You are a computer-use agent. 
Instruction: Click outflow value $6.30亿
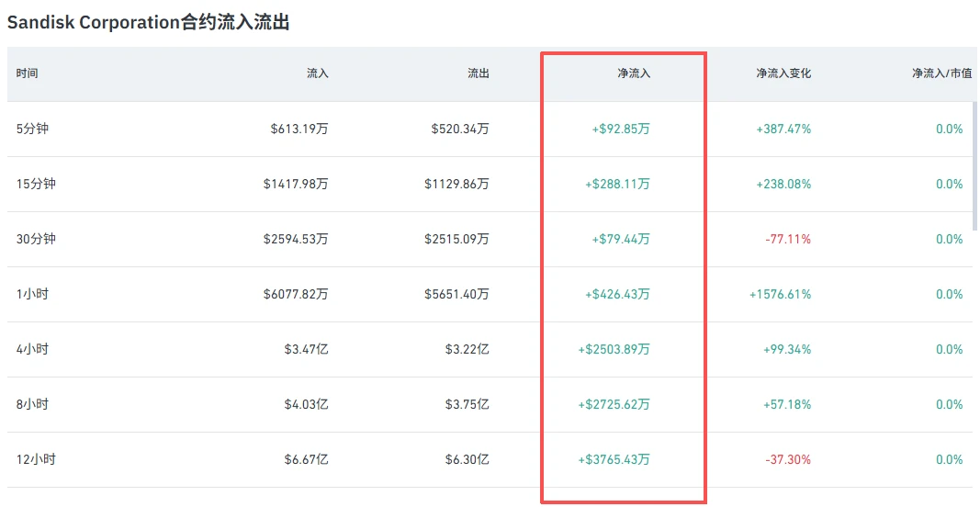point(467,459)
